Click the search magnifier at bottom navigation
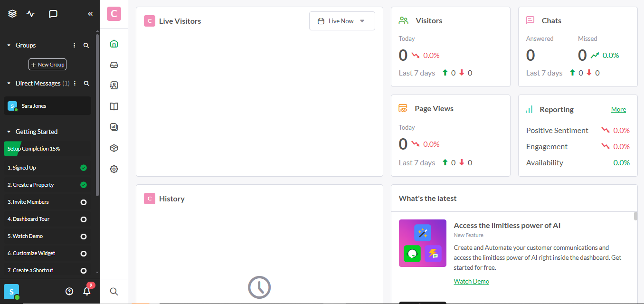 (x=114, y=292)
